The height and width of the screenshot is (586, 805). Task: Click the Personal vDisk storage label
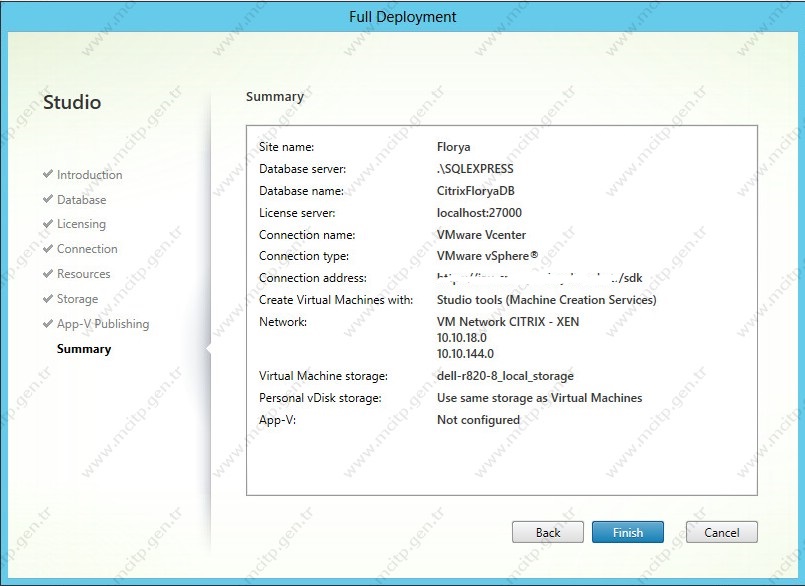click(320, 398)
